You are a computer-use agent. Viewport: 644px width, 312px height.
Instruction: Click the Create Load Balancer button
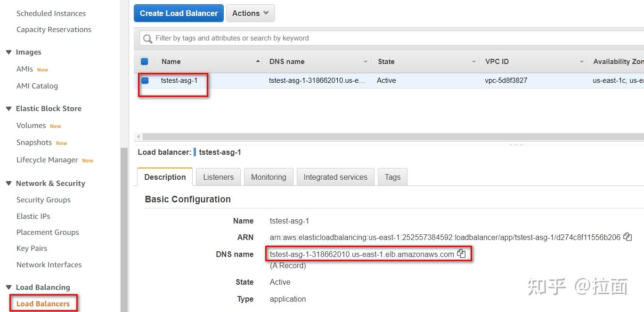[x=179, y=13]
